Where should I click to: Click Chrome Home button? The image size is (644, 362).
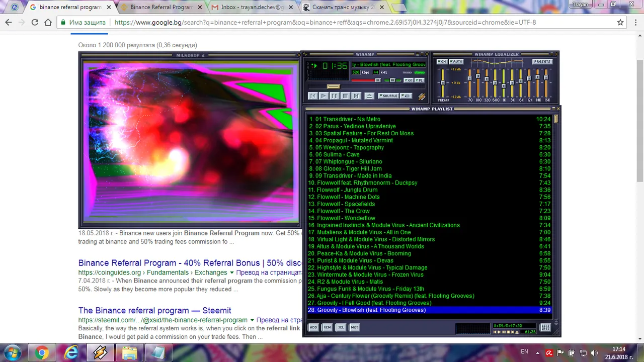tap(48, 23)
